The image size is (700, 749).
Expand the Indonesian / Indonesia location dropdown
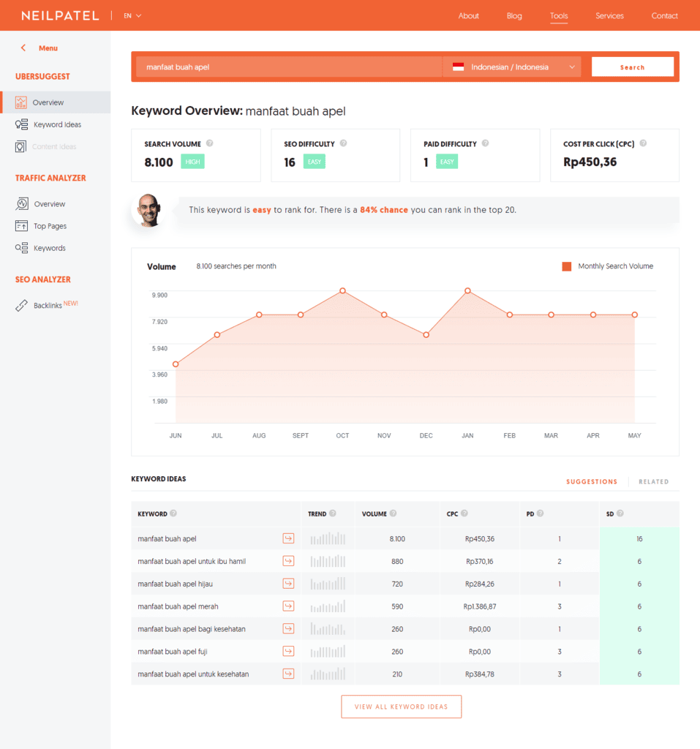coord(512,67)
